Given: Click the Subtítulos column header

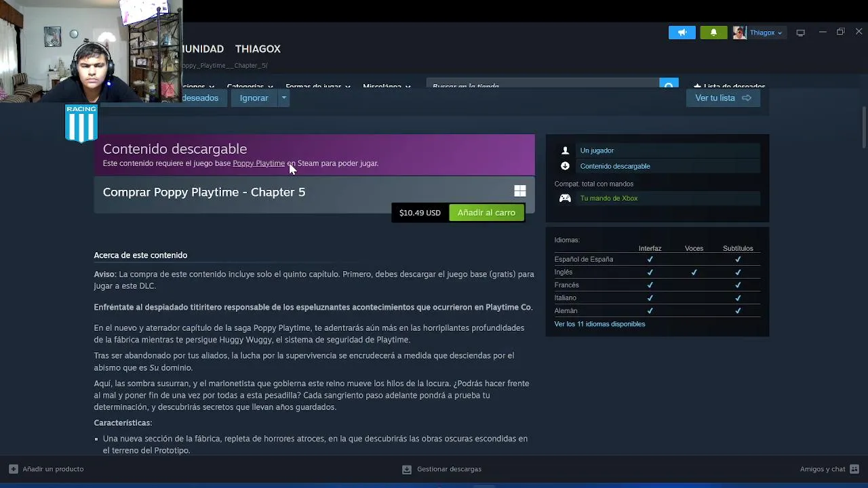Looking at the screenshot, I should click(x=738, y=249).
